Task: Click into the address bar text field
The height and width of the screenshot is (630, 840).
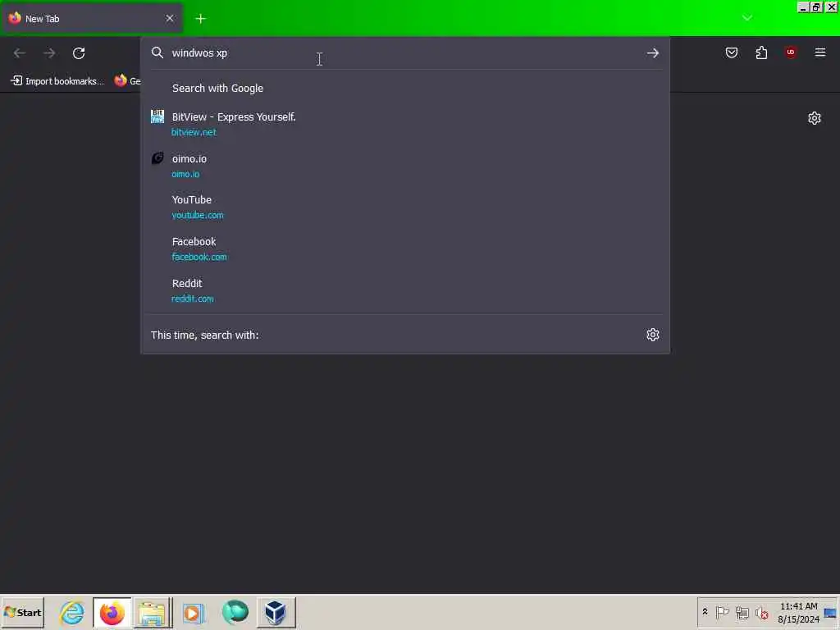Action: point(404,53)
